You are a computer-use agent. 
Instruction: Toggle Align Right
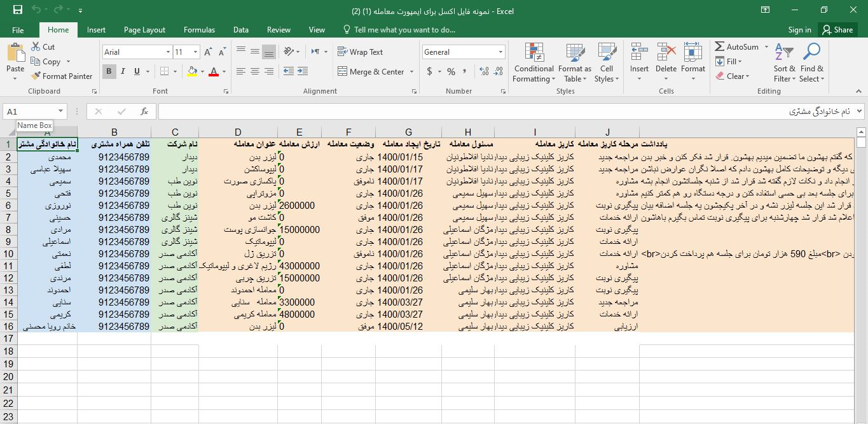tap(269, 71)
